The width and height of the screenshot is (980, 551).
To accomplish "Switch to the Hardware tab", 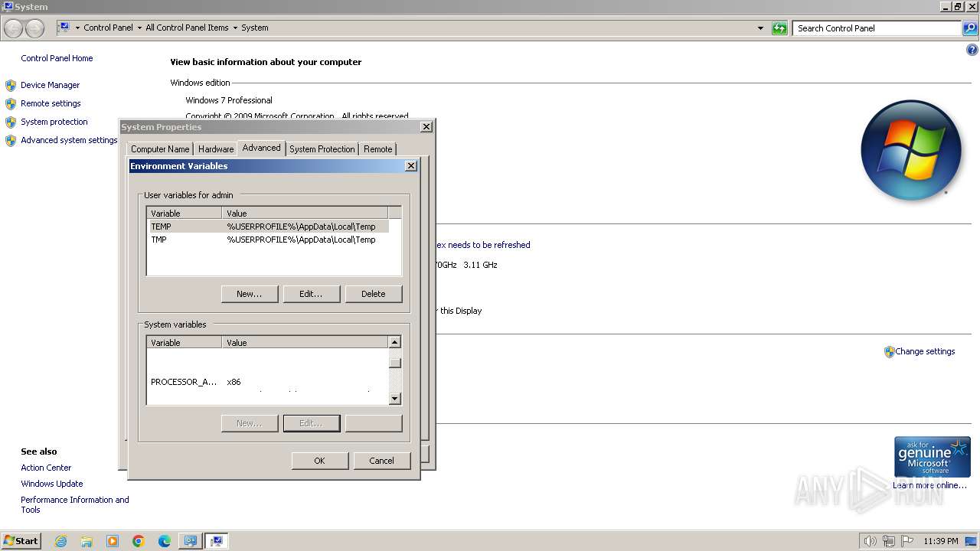I will [x=216, y=149].
